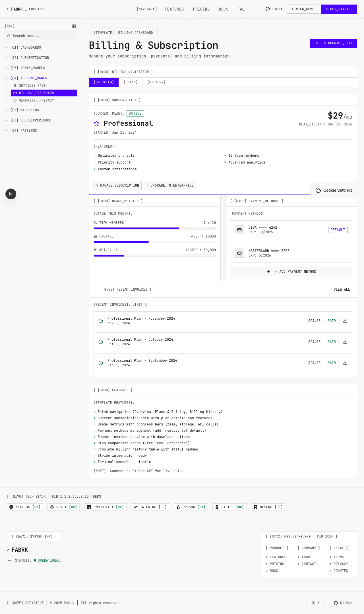Open FEATURES in top navigation
364x614 pixels.
[x=174, y=9]
